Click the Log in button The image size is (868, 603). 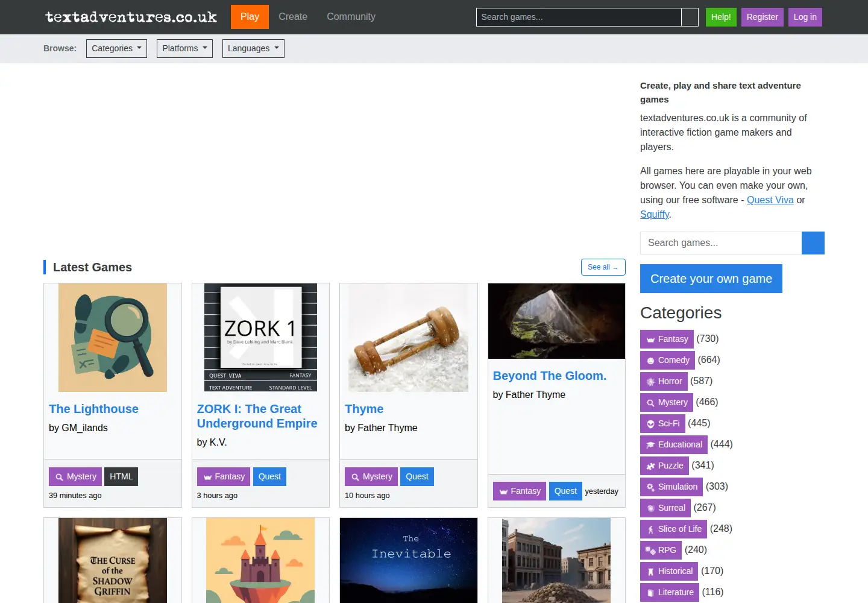805,17
